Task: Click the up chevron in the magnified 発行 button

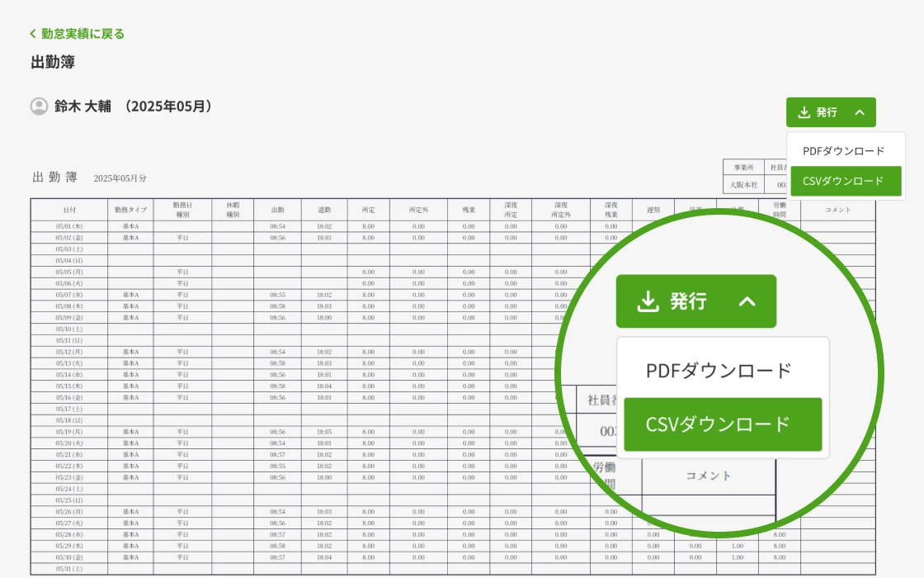Action: 747,302
